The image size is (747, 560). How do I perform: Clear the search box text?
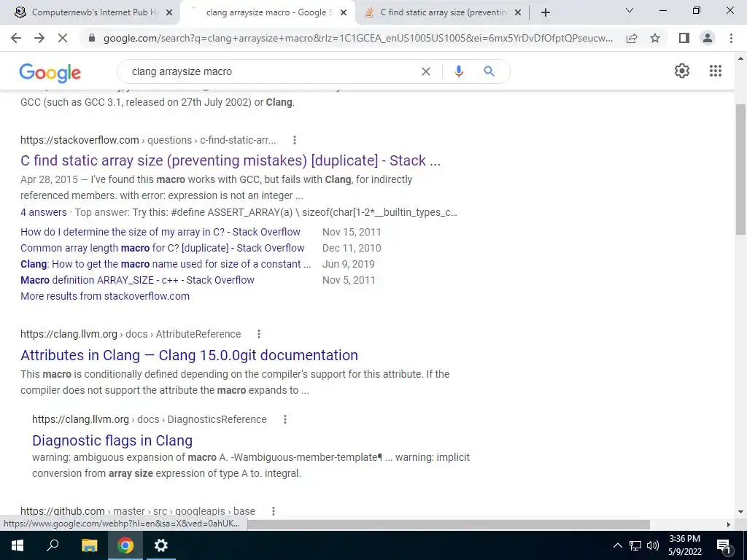pos(426,71)
